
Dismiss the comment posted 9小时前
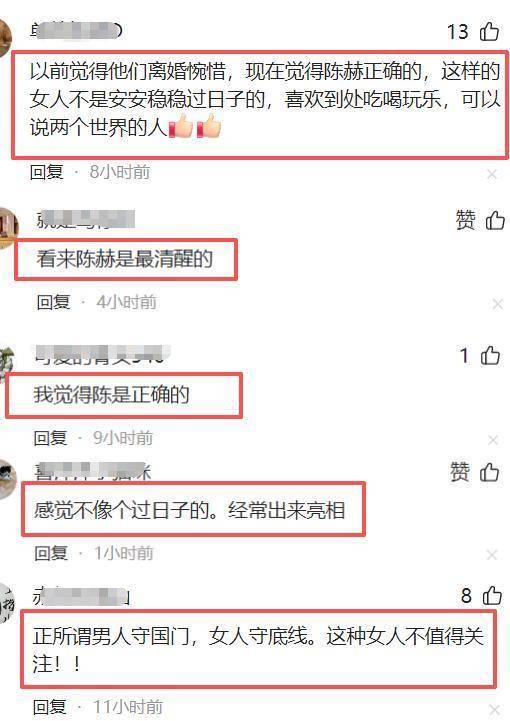click(493, 440)
